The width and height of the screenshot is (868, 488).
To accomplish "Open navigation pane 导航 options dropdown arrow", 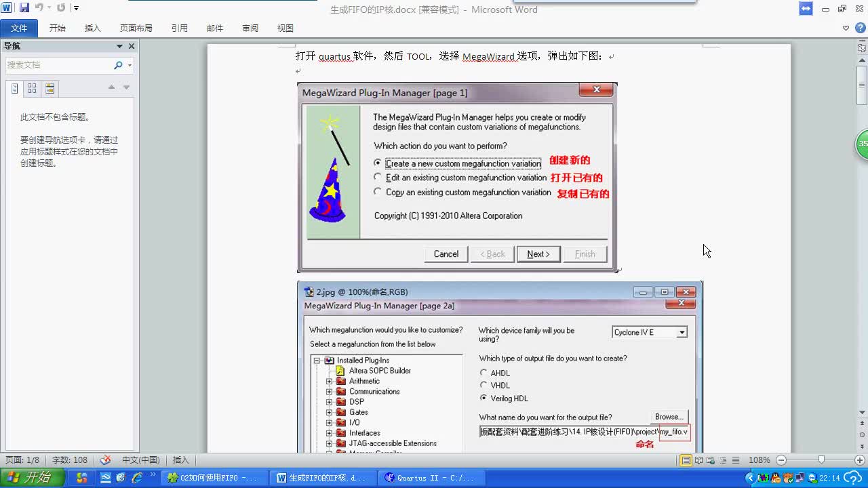I will tap(119, 46).
